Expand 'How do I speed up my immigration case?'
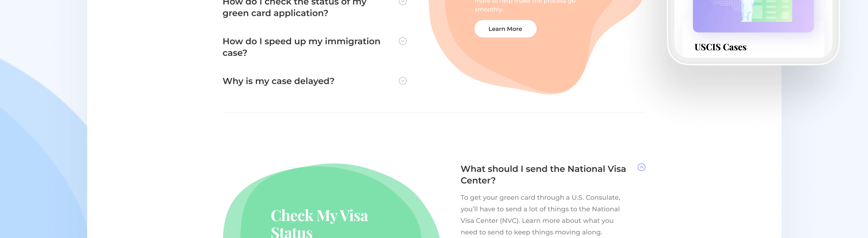The image size is (868, 238). pyautogui.click(x=301, y=47)
